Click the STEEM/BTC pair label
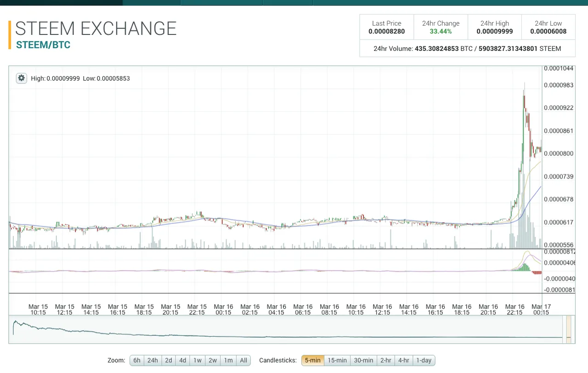Image resolution: width=588 pixels, height=373 pixels. tap(43, 45)
